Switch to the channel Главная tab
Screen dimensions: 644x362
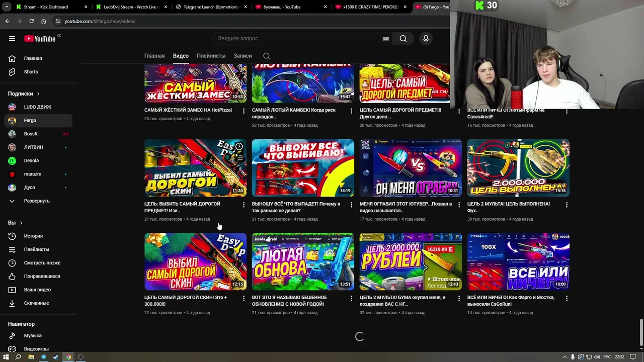(x=154, y=56)
